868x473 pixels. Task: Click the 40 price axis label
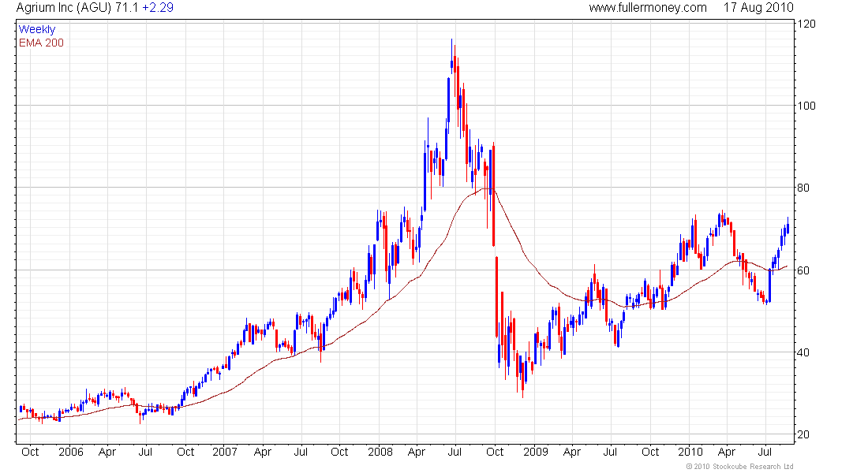click(803, 352)
